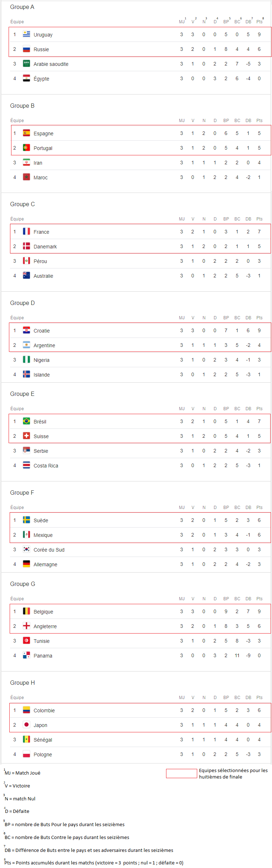Select the Belgique team name
Screen dimensions: 272x868
pyautogui.click(x=43, y=612)
